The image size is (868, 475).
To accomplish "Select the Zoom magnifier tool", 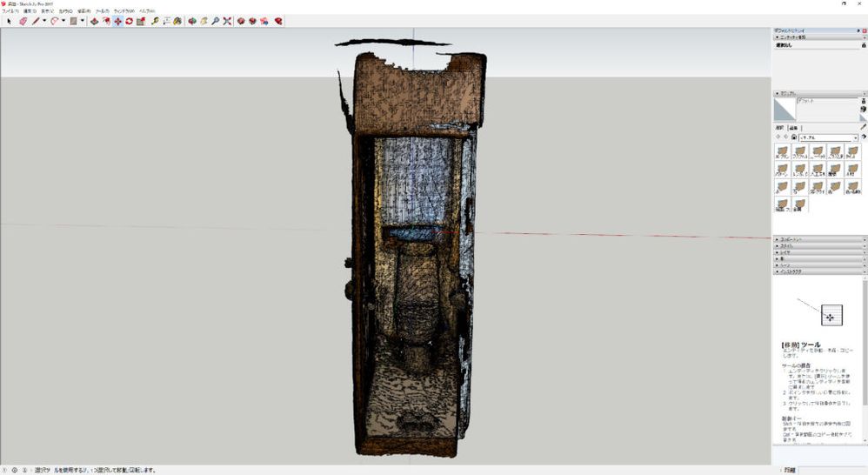I will [216, 21].
